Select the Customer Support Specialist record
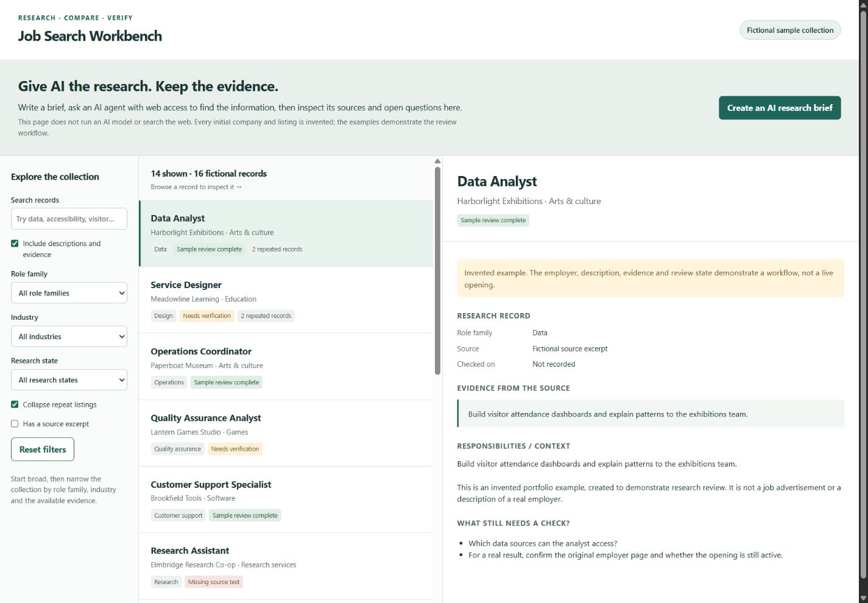868x603 pixels. [x=286, y=499]
